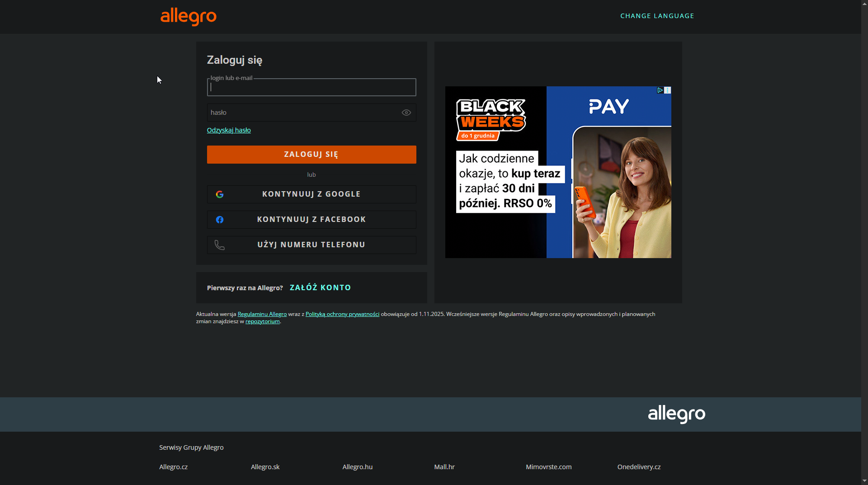Viewport: 868px width, 485px height.
Task: Open Polityką ochrony prywatności link
Action: pyautogui.click(x=342, y=314)
